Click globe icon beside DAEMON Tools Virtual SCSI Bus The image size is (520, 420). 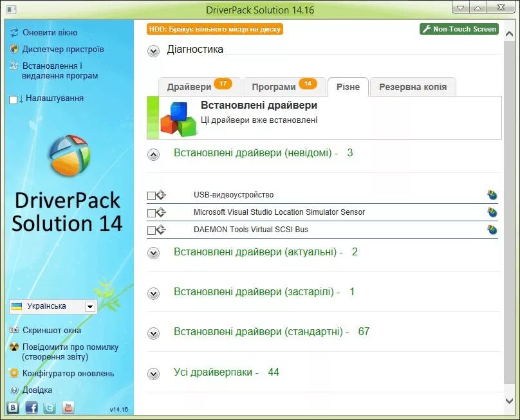(492, 230)
